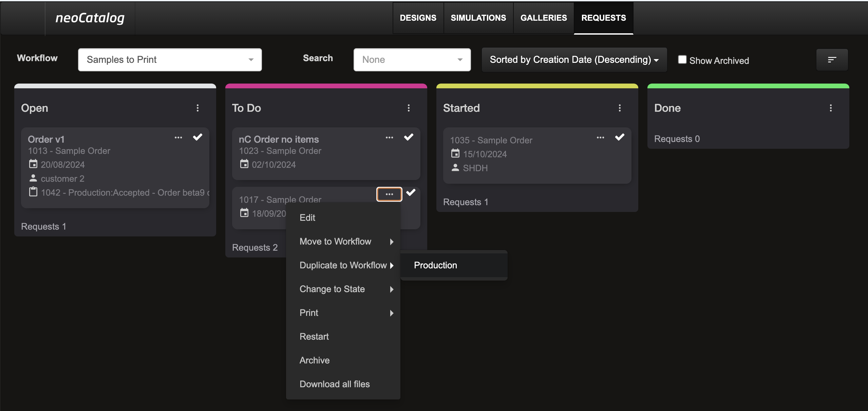
Task: Toggle checkmark on the Order v1 card
Action: coord(197,137)
